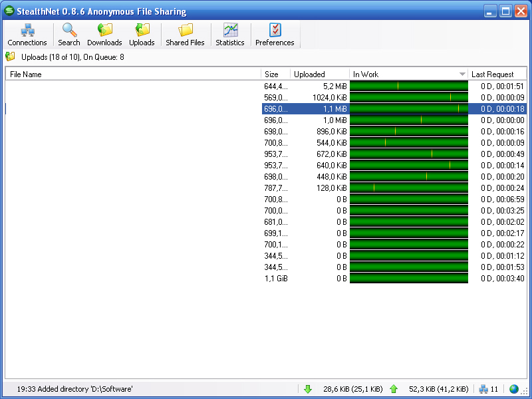The width and height of the screenshot is (532, 399).
Task: Click download rate 28,6 KiB (25,1 KiB)
Action: point(353,389)
